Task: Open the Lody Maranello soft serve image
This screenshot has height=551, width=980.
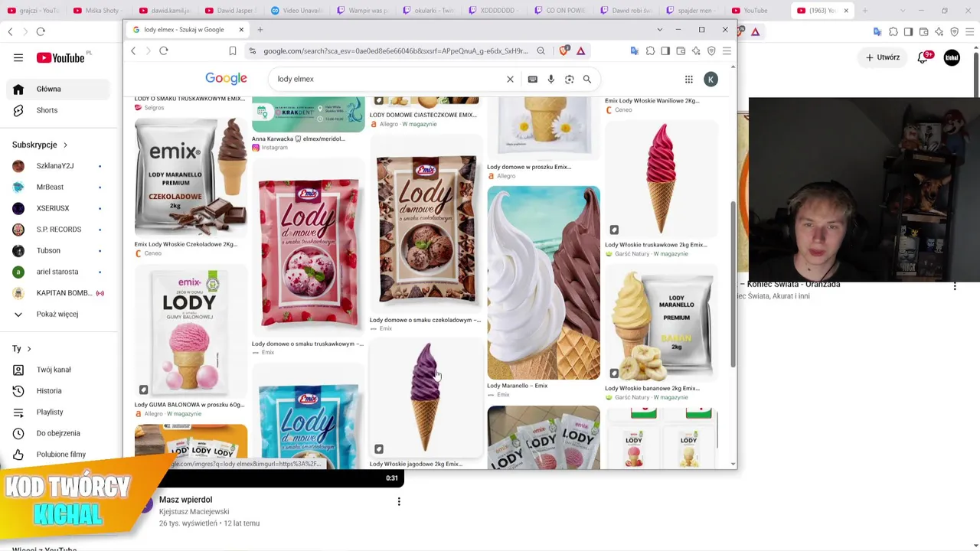Action: [x=544, y=282]
